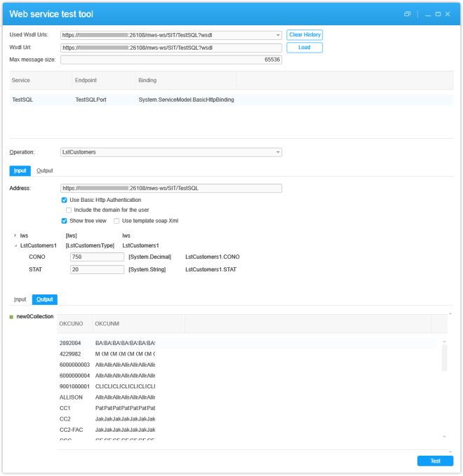Screen dimensions: 463x476
Task: Maximize the Web service test tool window
Action: [438, 14]
